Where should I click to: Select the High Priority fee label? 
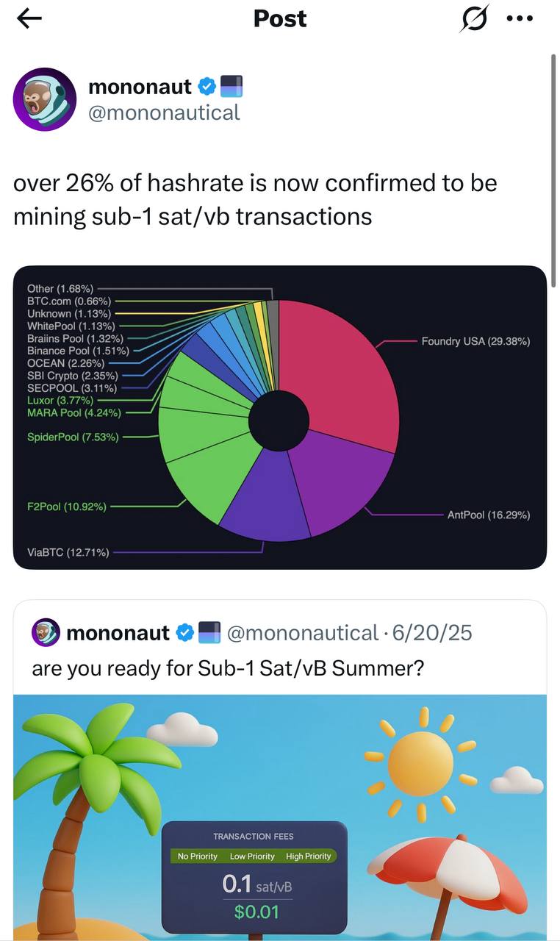[x=309, y=856]
